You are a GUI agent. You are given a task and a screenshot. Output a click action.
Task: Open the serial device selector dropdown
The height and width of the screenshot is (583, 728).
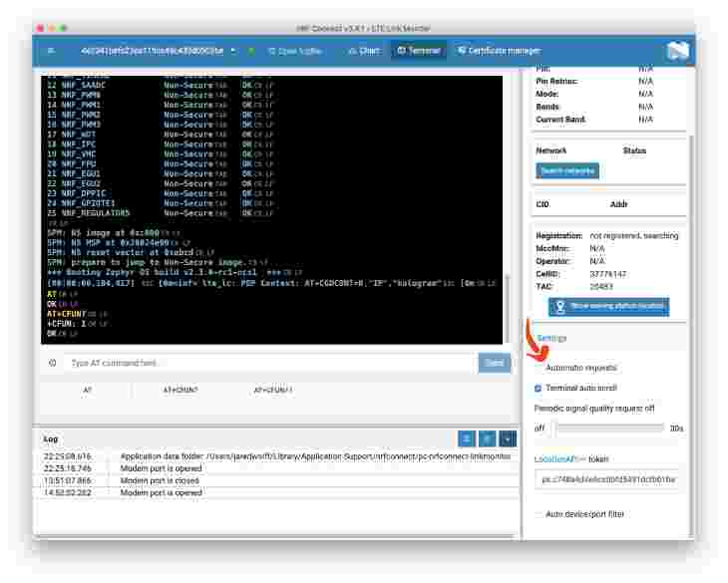(158, 51)
